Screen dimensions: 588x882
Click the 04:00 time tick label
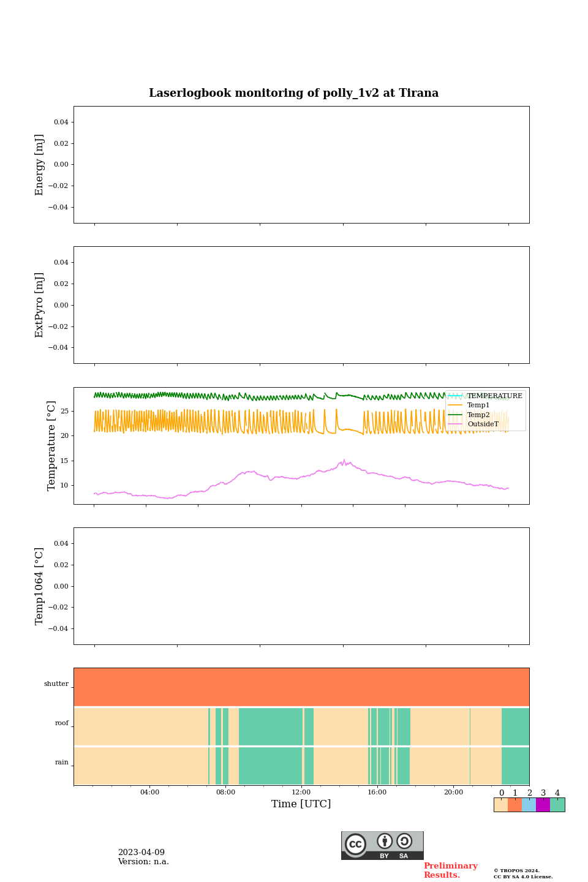[x=149, y=793]
